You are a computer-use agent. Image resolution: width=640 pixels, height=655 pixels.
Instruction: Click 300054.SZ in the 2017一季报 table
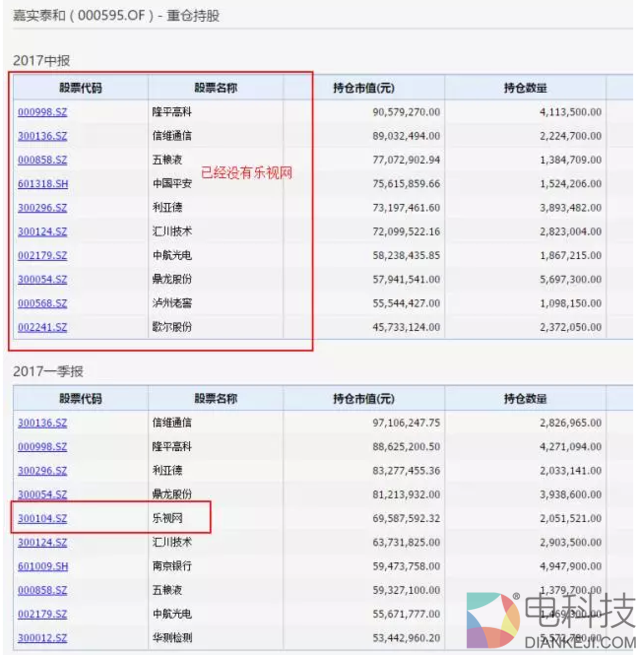click(x=42, y=495)
